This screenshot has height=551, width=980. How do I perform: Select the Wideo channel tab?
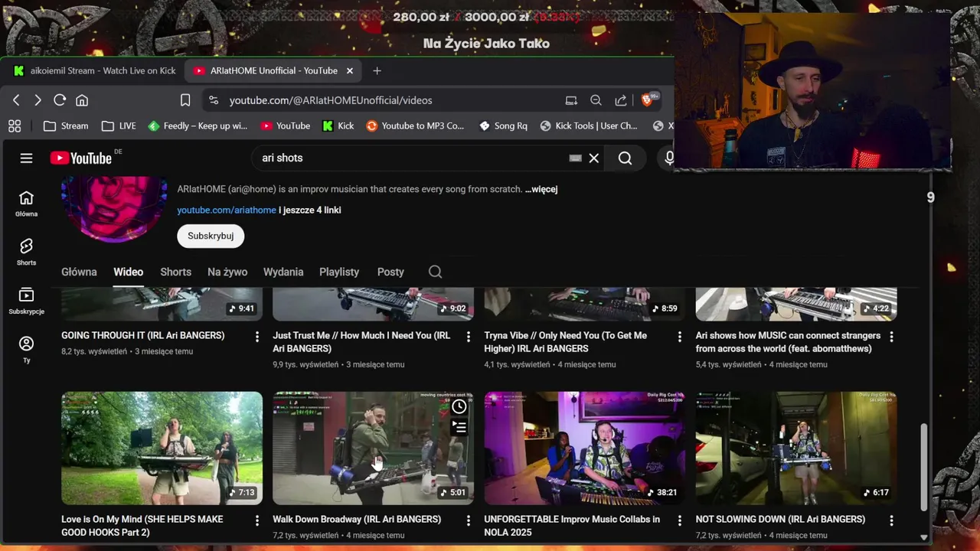coord(128,272)
